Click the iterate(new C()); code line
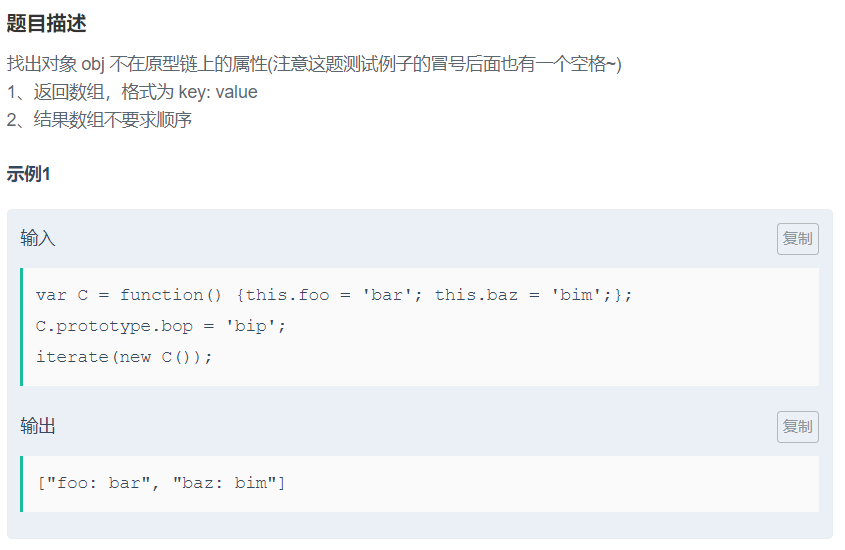The image size is (845, 550). [124, 357]
